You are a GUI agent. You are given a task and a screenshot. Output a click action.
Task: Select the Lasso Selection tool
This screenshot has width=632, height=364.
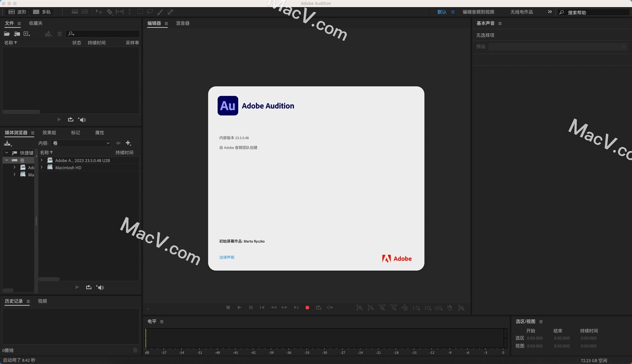tap(150, 12)
